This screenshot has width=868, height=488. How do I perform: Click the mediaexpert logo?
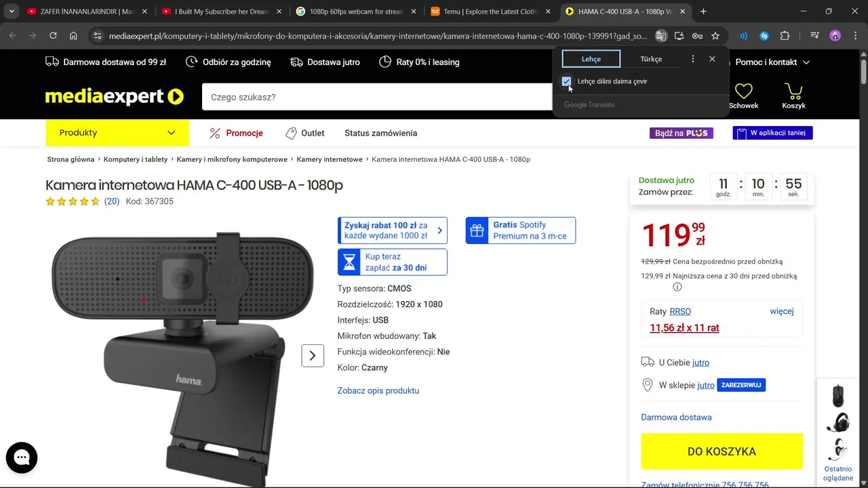[x=115, y=97]
